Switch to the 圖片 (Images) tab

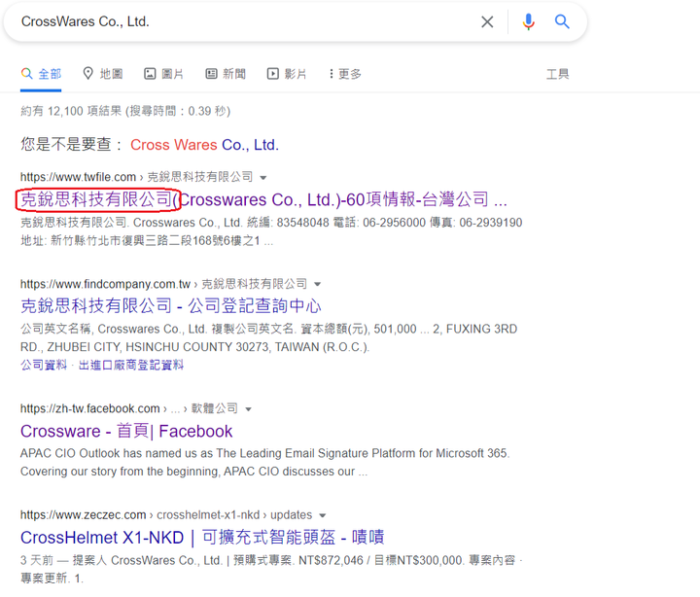[164, 74]
